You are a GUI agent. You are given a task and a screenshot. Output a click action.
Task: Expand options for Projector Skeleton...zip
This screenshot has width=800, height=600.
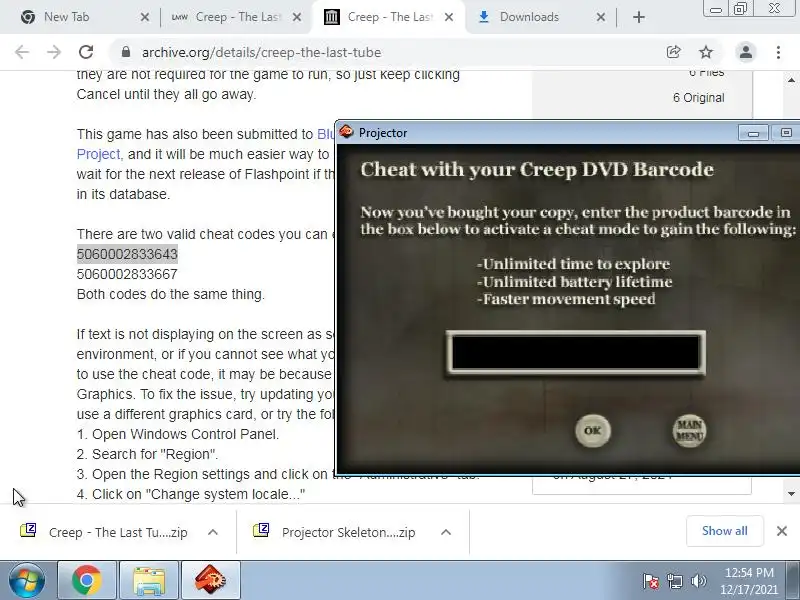[x=446, y=533]
